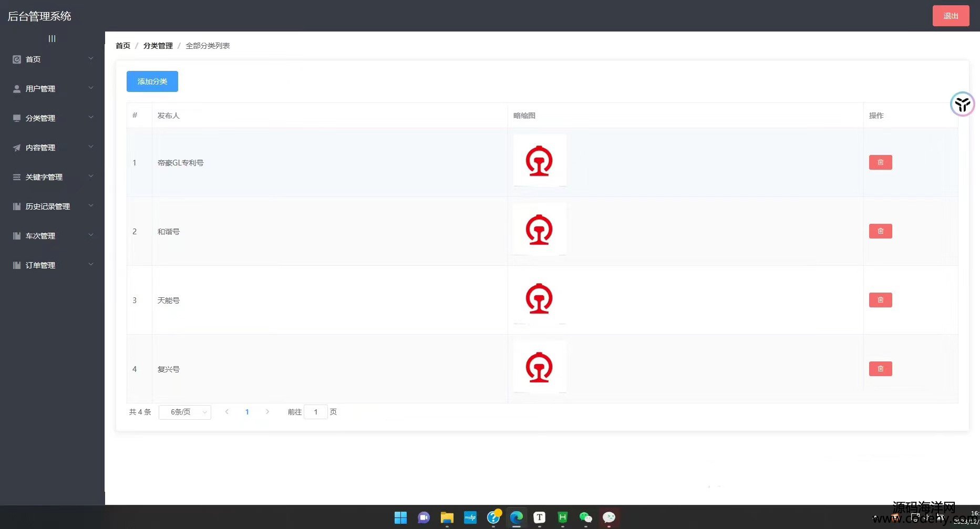
Task: Collapse the sidebar with the three-bar icon
Action: [x=52, y=38]
